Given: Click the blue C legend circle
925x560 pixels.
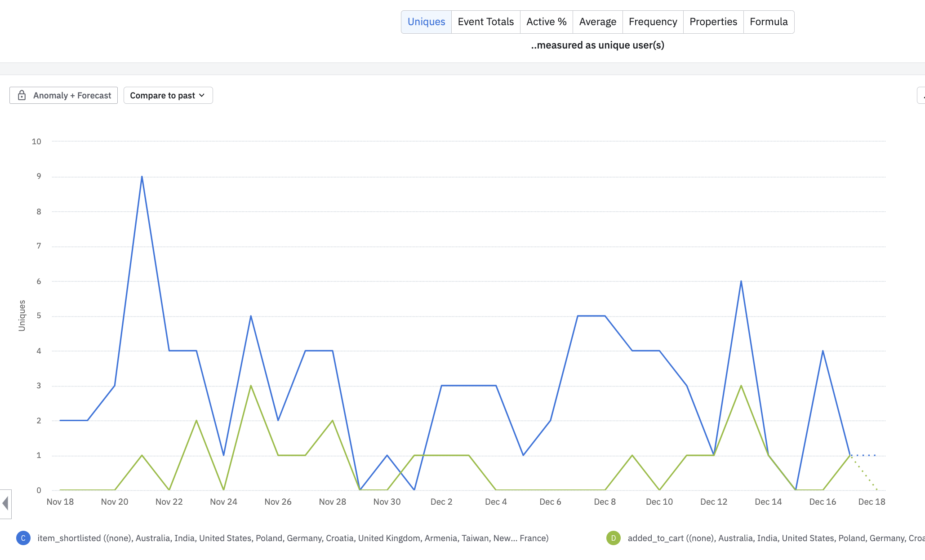Looking at the screenshot, I should (x=23, y=538).
